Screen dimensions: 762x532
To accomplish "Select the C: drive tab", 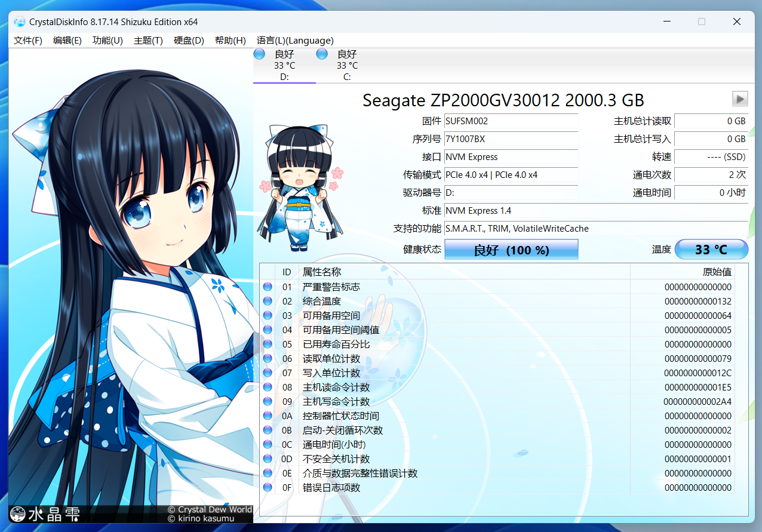I will click(x=347, y=65).
